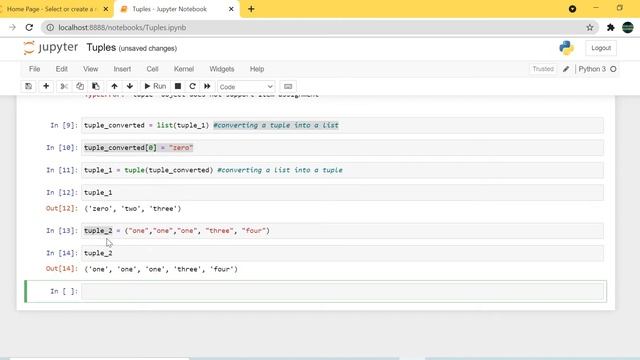Open the Kernel menu
The image size is (640, 360).
(184, 69)
